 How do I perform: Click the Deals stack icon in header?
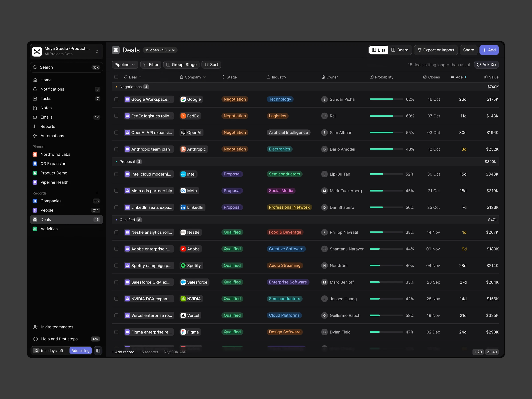tap(116, 50)
